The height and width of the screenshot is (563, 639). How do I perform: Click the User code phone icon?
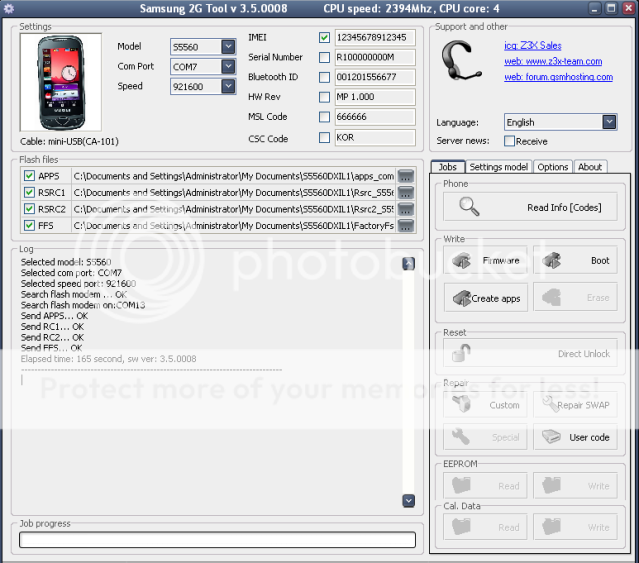(552, 437)
